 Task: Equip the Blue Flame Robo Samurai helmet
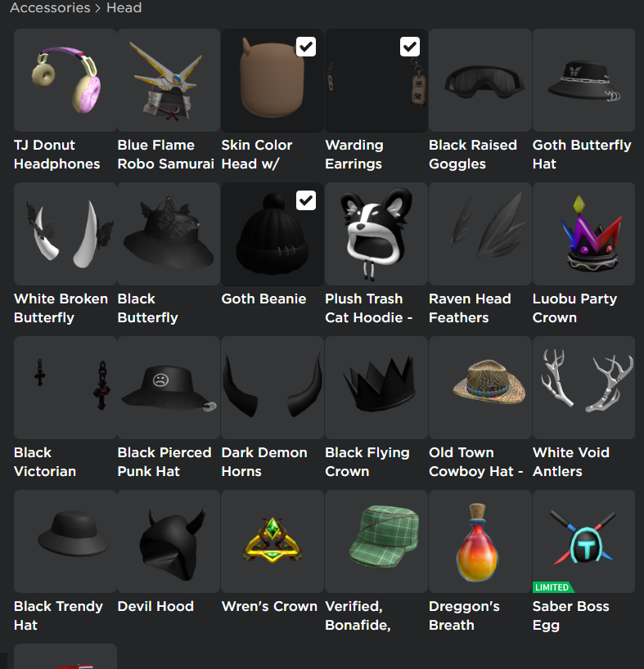(x=169, y=80)
